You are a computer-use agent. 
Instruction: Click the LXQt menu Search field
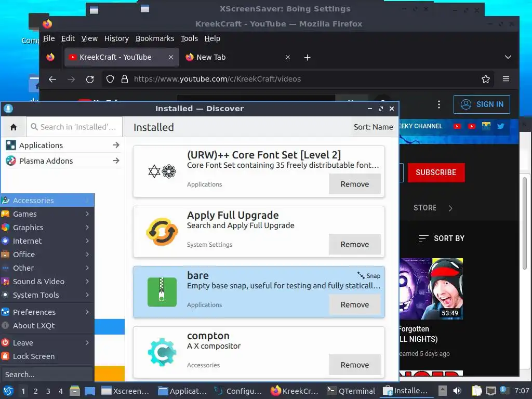[46, 374]
